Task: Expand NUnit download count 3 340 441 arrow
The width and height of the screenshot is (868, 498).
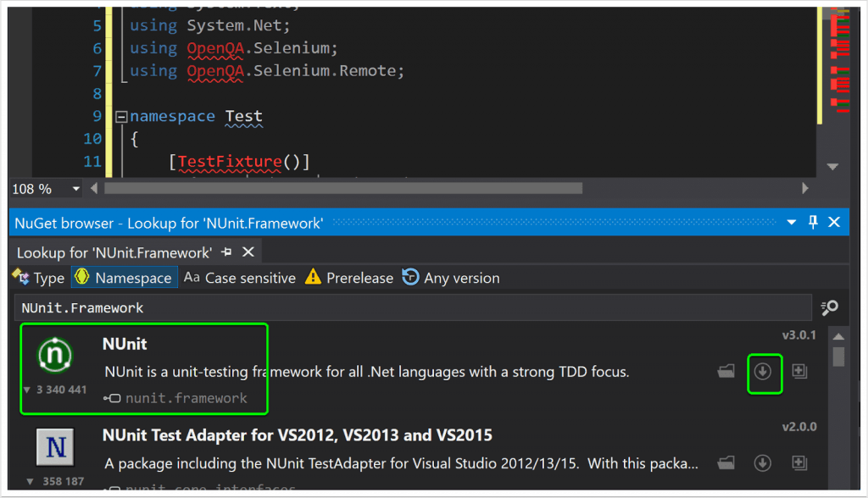Action: 26,390
